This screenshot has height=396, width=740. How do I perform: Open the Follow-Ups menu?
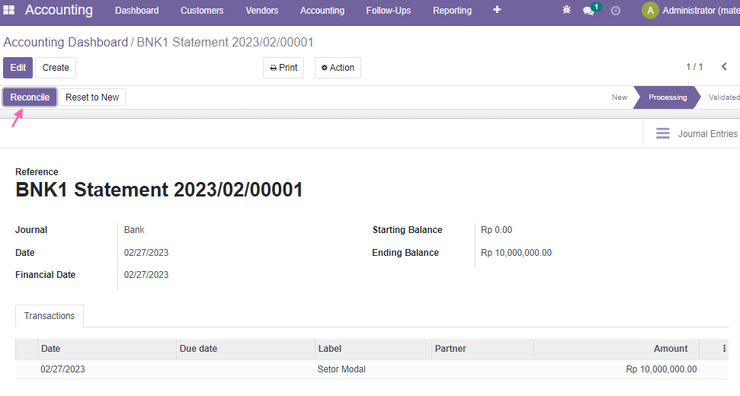[x=388, y=10]
